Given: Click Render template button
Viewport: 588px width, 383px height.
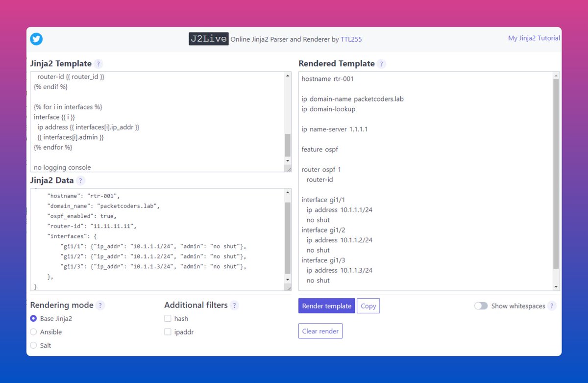Looking at the screenshot, I should (327, 306).
